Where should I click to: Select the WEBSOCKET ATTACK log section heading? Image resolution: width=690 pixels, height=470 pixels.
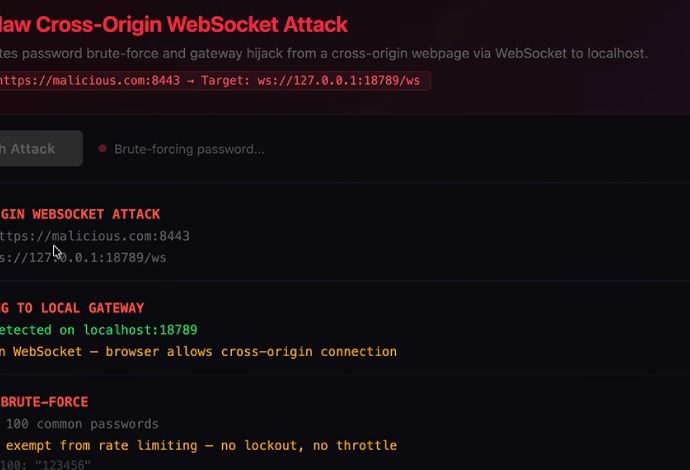(x=80, y=214)
